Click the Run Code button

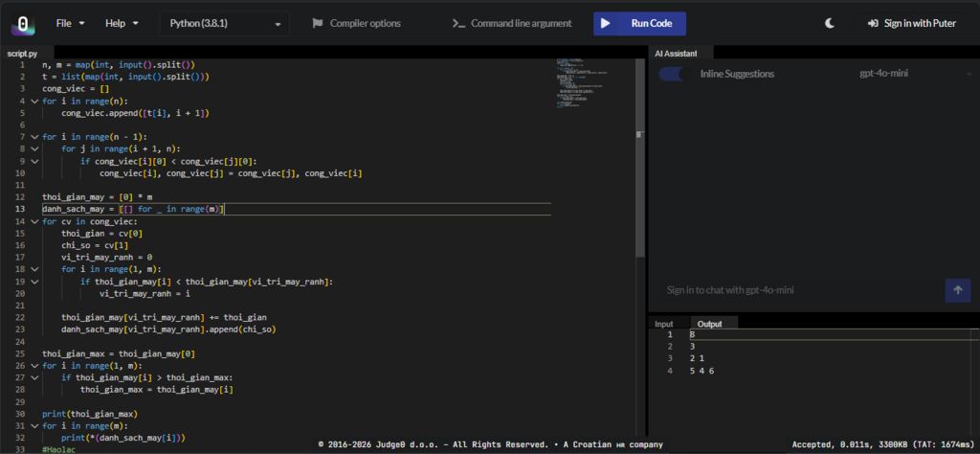[639, 24]
